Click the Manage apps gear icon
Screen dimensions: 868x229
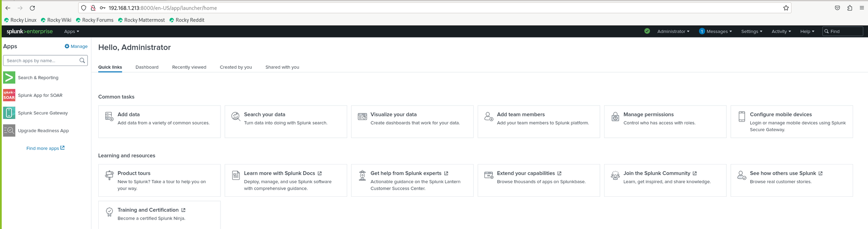click(x=67, y=46)
